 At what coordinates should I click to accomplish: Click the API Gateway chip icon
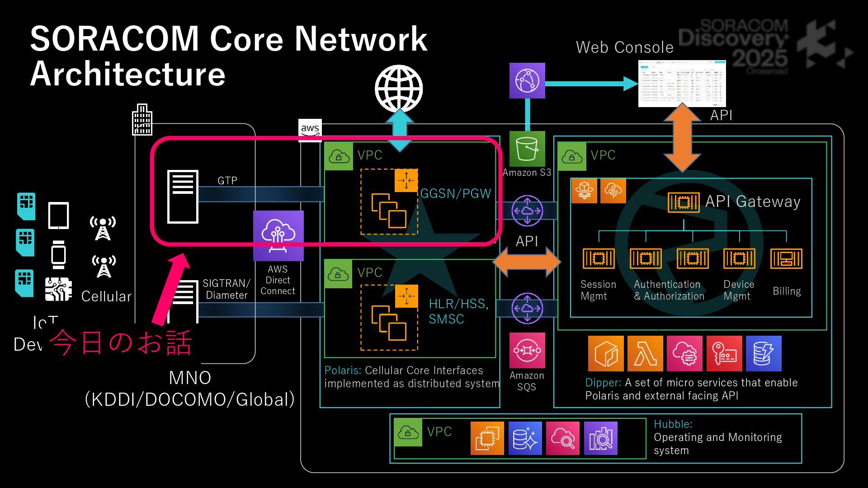click(x=684, y=202)
